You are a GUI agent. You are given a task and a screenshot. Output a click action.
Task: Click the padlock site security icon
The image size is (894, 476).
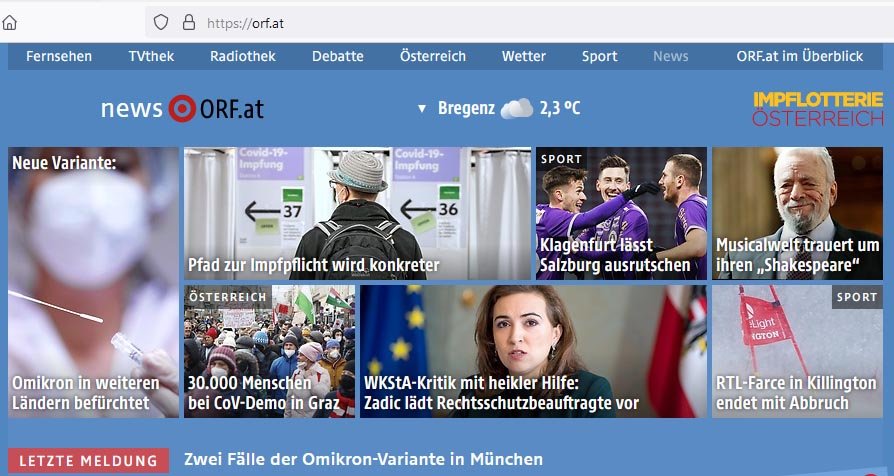pyautogui.click(x=189, y=23)
